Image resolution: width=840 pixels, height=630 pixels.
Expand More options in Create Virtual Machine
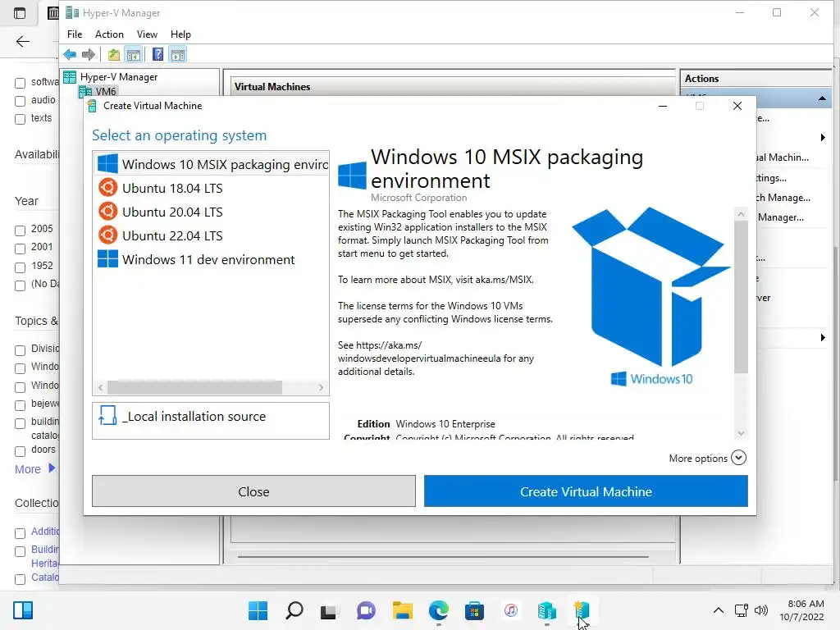707,458
